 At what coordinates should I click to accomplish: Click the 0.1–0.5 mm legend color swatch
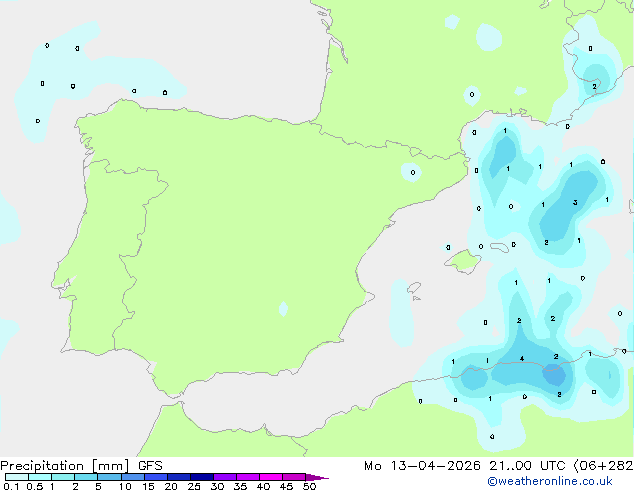[x=17, y=477]
